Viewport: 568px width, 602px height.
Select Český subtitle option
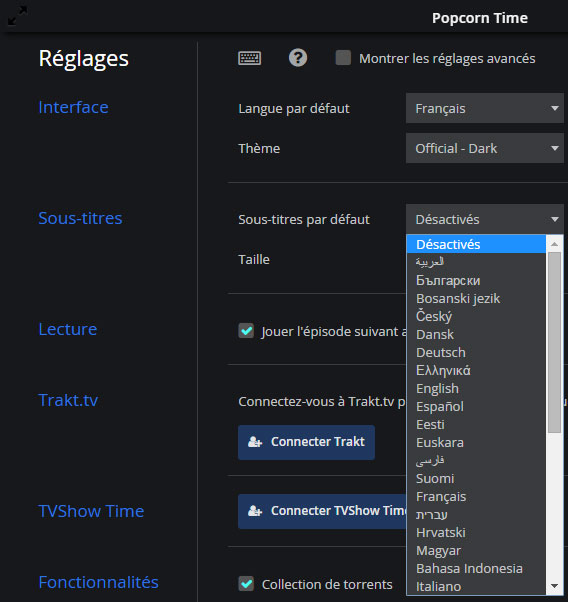point(476,316)
